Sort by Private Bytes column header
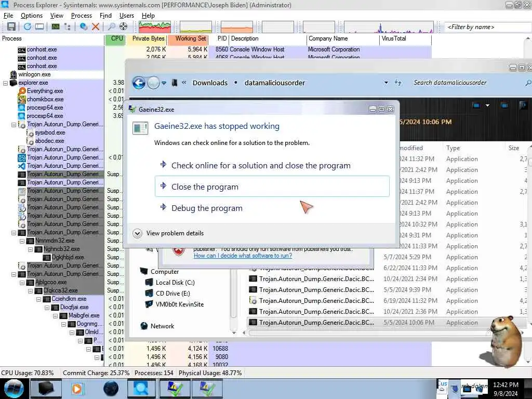The image size is (532, 399). (x=147, y=38)
